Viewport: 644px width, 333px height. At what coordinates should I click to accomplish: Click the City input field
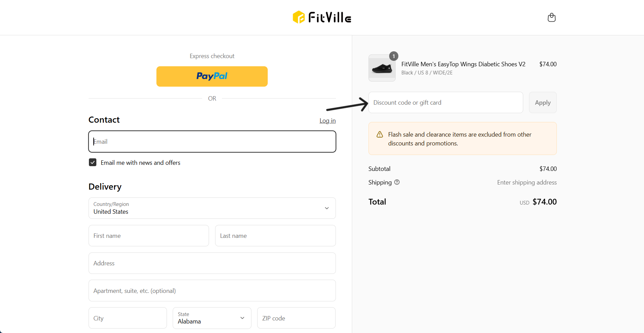(128, 318)
